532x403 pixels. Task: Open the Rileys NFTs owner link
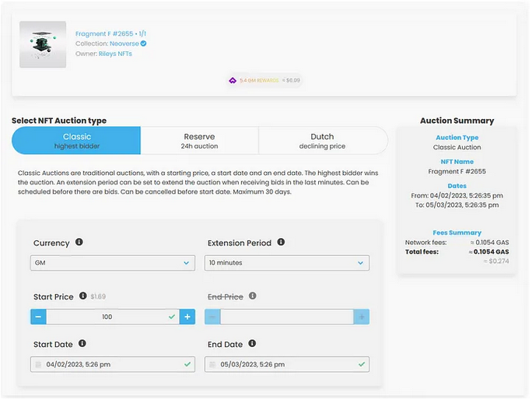[x=115, y=54]
